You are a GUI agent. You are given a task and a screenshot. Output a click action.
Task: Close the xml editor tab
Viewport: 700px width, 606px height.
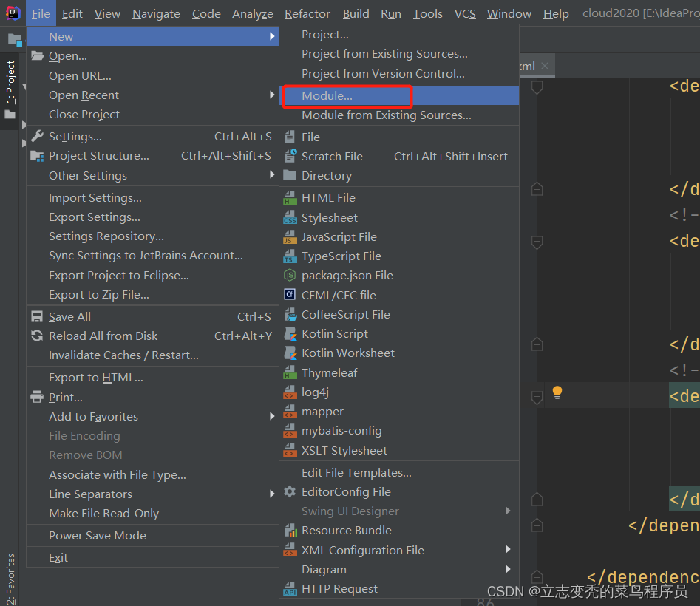545,66
